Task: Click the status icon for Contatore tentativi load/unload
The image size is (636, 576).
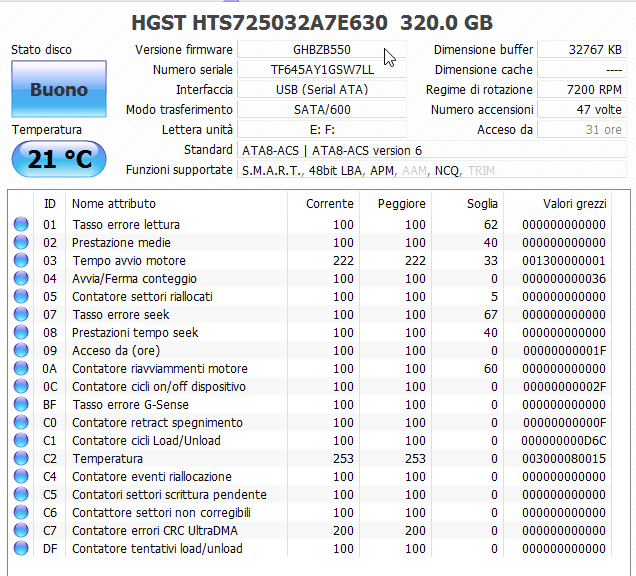Action: tap(21, 548)
